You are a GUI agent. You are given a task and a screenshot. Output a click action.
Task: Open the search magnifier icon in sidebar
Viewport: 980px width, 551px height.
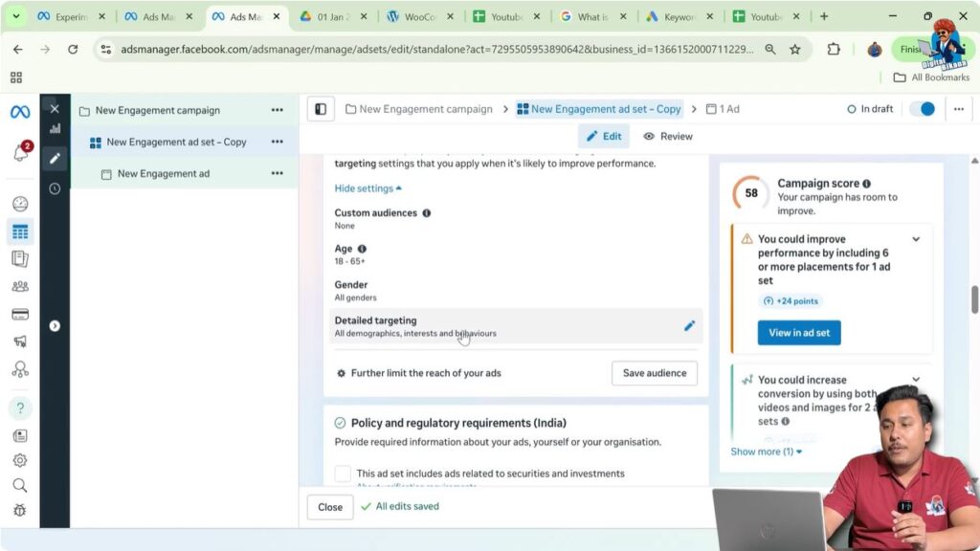pos(19,485)
